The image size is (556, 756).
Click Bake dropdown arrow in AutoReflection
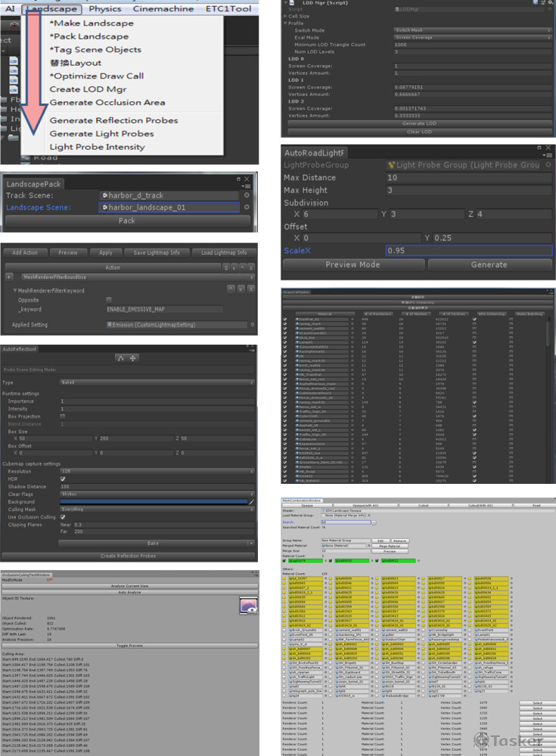click(251, 544)
